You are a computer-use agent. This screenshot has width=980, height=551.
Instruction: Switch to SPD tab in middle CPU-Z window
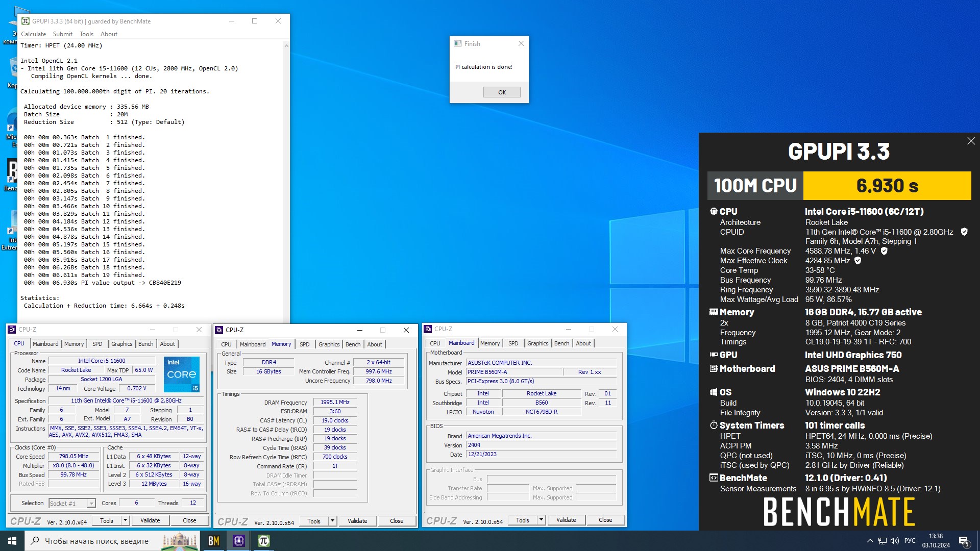[x=304, y=344]
